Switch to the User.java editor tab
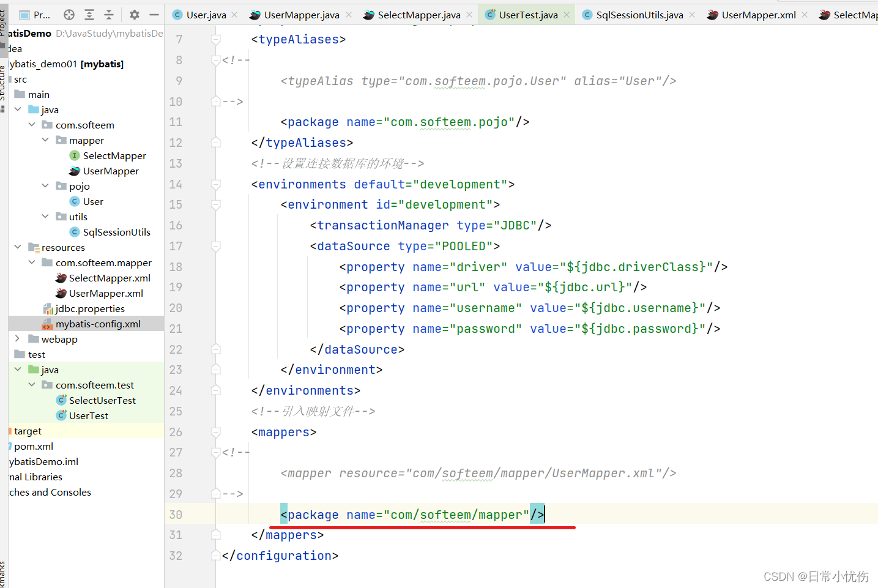Image resolution: width=878 pixels, height=588 pixels. pyautogui.click(x=206, y=15)
